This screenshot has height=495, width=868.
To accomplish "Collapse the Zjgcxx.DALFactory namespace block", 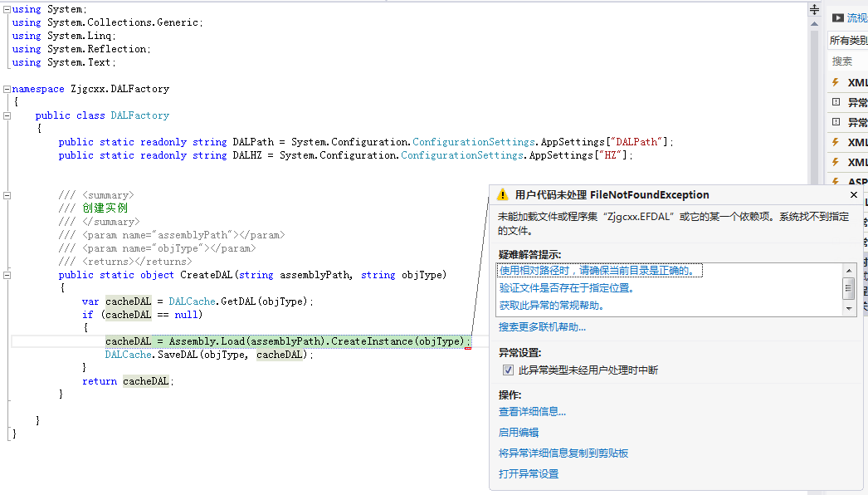I will click(x=7, y=89).
